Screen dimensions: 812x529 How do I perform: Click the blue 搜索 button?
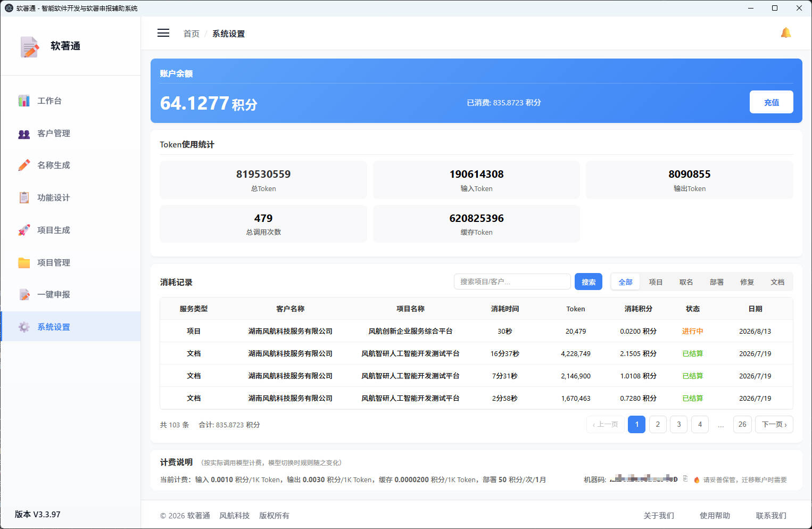(589, 282)
